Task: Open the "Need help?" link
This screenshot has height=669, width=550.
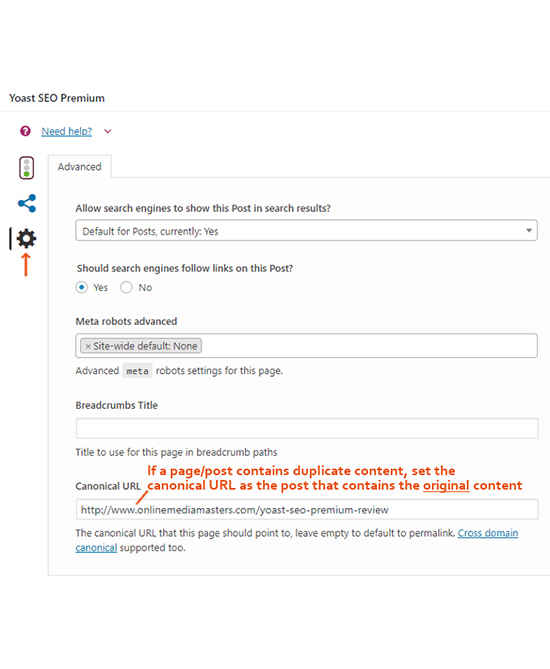Action: tap(67, 131)
